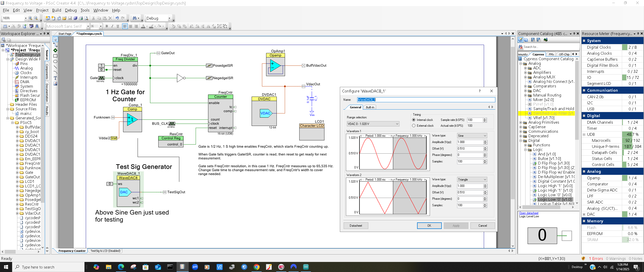
Task: Open font color picker
Action: [x=143, y=26]
